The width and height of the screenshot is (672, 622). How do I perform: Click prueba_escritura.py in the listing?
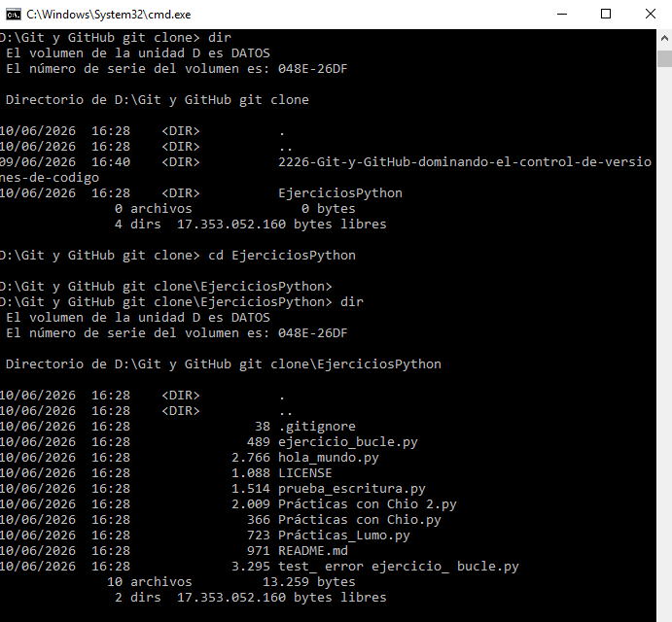point(352,488)
